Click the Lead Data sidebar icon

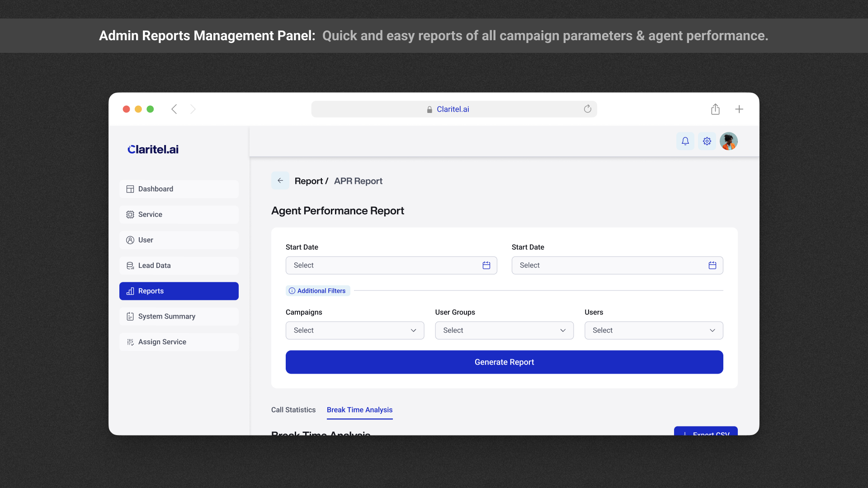click(130, 265)
